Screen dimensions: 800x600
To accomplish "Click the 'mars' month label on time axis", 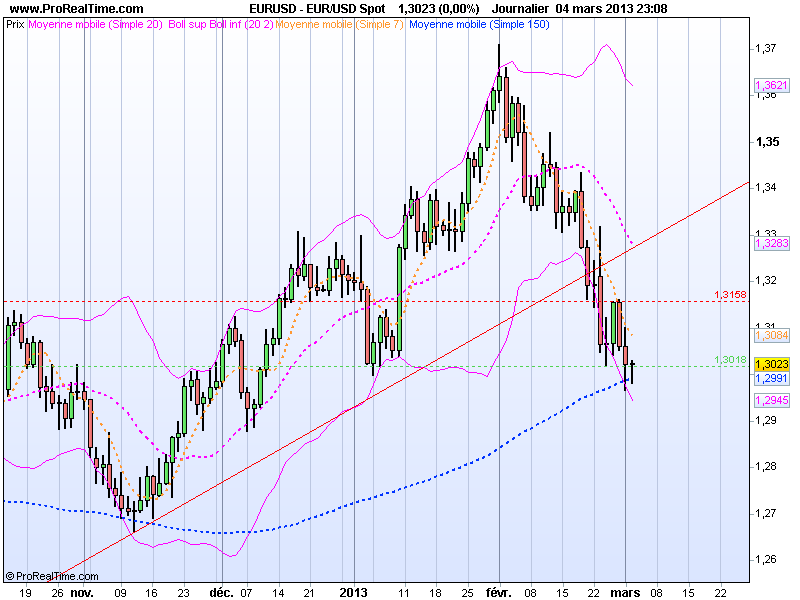I will pos(626,592).
